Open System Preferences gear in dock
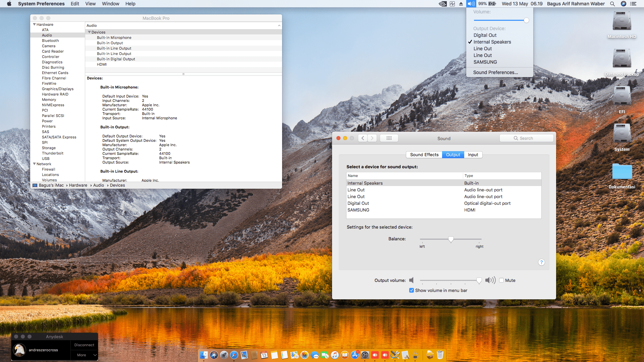The width and height of the screenshot is (644, 362). pos(365,355)
